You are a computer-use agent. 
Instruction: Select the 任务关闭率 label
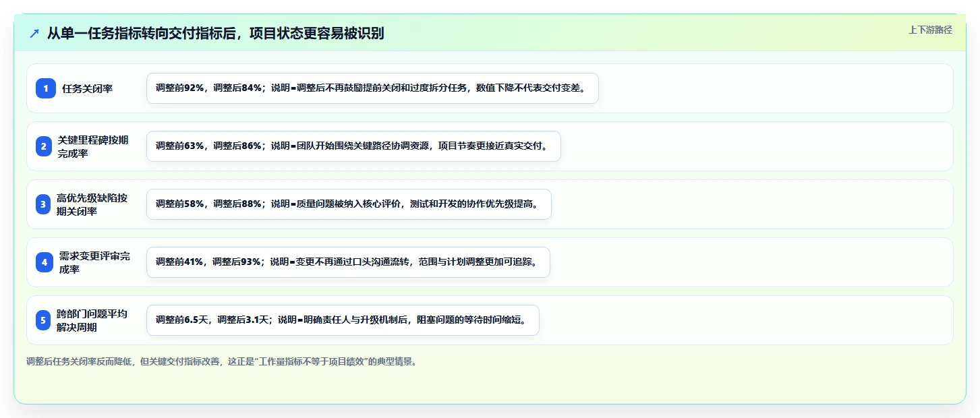87,88
